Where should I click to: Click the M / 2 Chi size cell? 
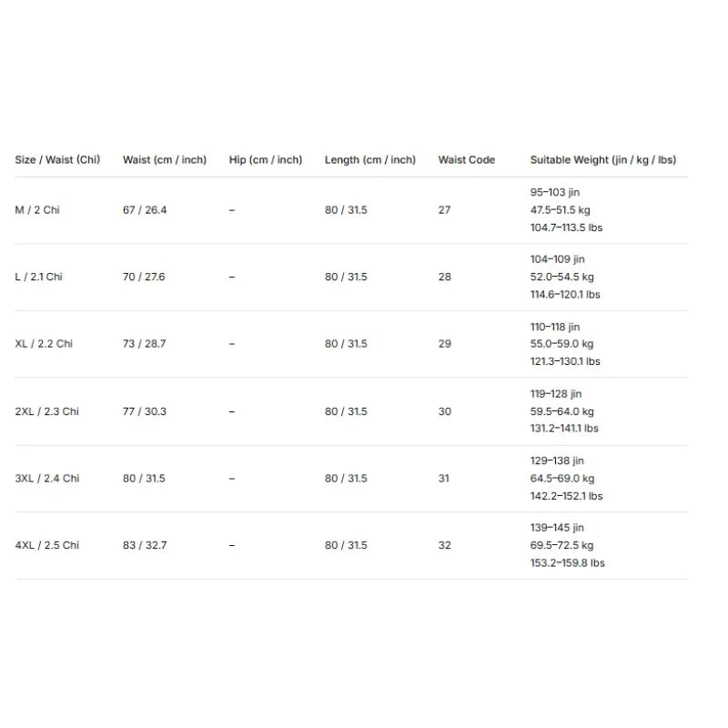point(37,210)
